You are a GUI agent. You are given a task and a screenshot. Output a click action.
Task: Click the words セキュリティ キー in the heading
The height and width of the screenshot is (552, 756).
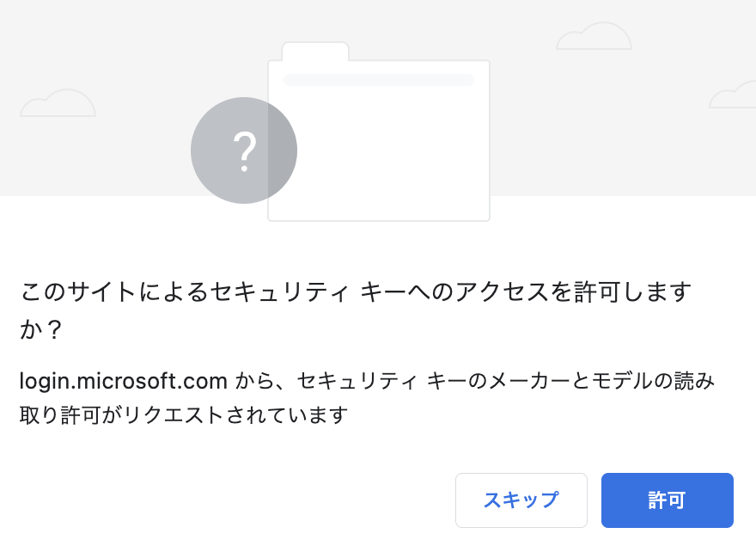[314, 292]
